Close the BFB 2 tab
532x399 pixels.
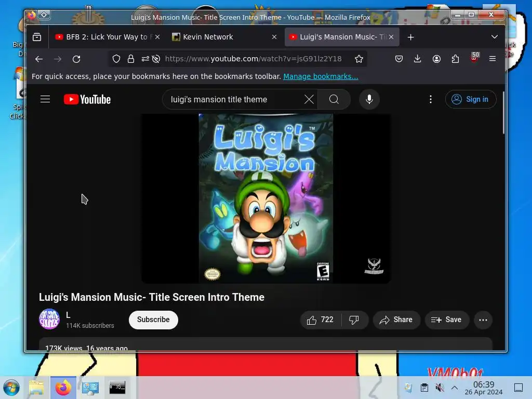[x=157, y=37]
